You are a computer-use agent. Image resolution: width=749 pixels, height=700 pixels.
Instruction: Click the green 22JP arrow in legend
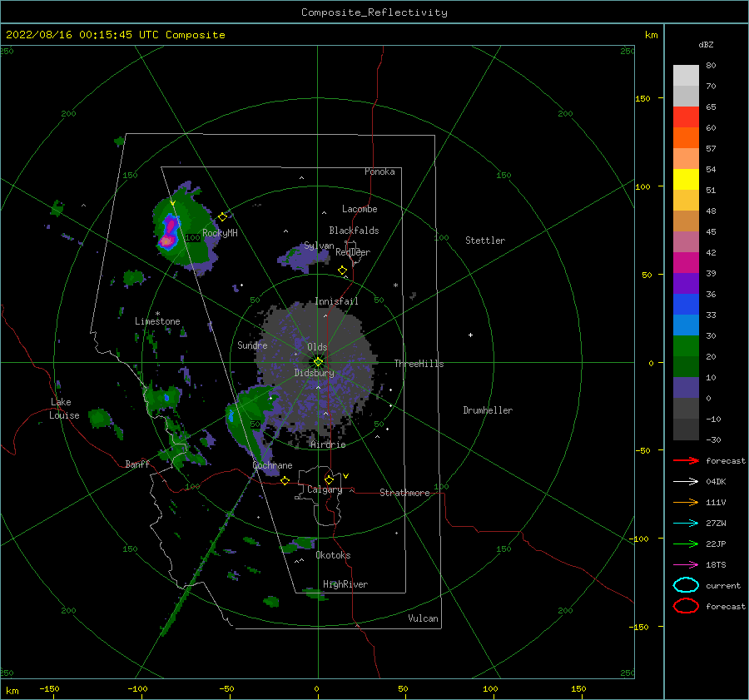point(686,544)
